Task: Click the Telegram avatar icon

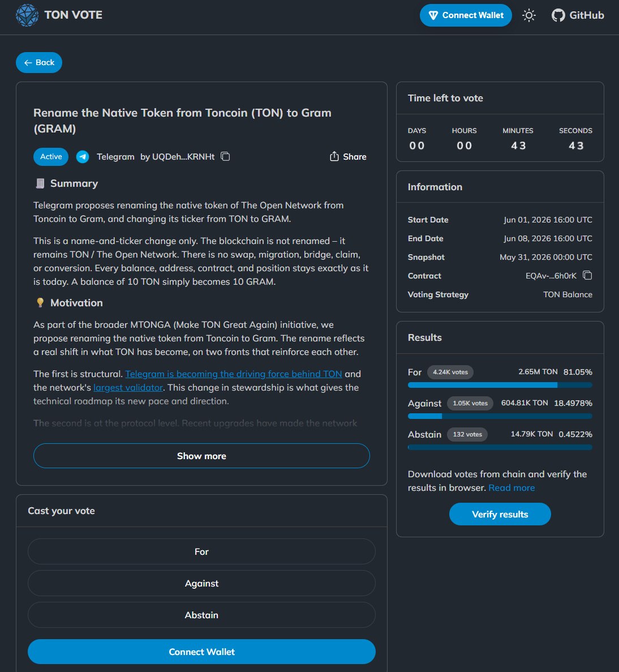Action: click(83, 157)
